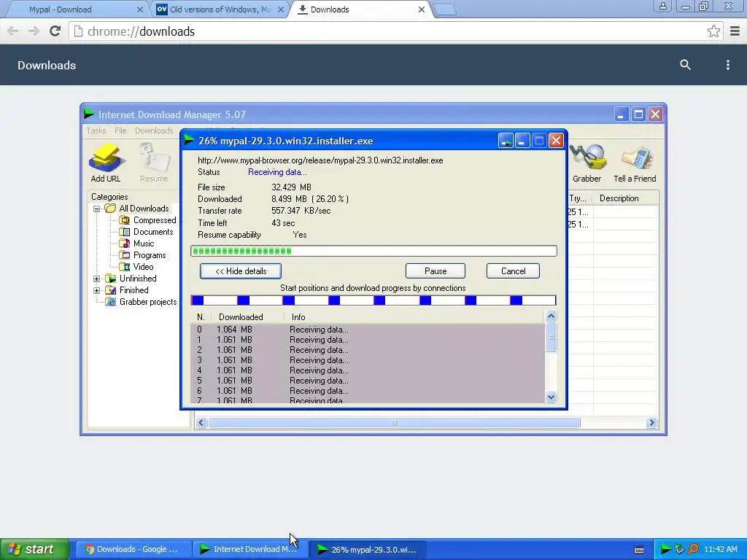Select connection row 0 with 1.064 MB

(368, 330)
